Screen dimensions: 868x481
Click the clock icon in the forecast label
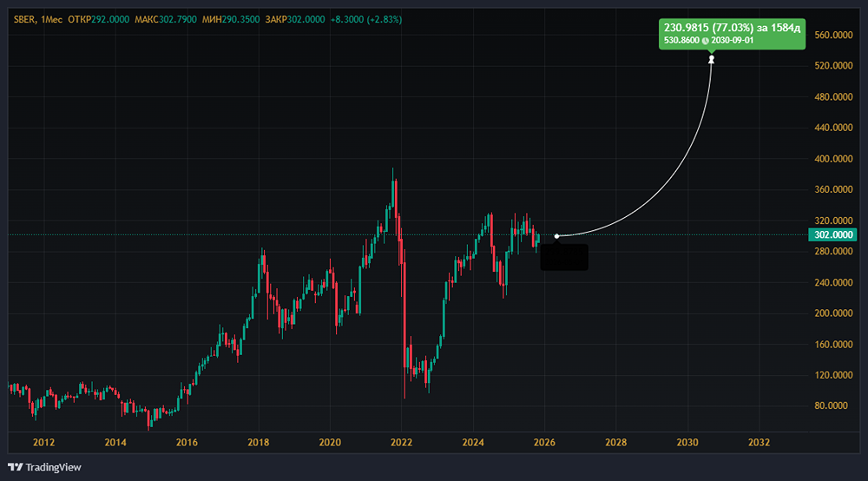705,41
